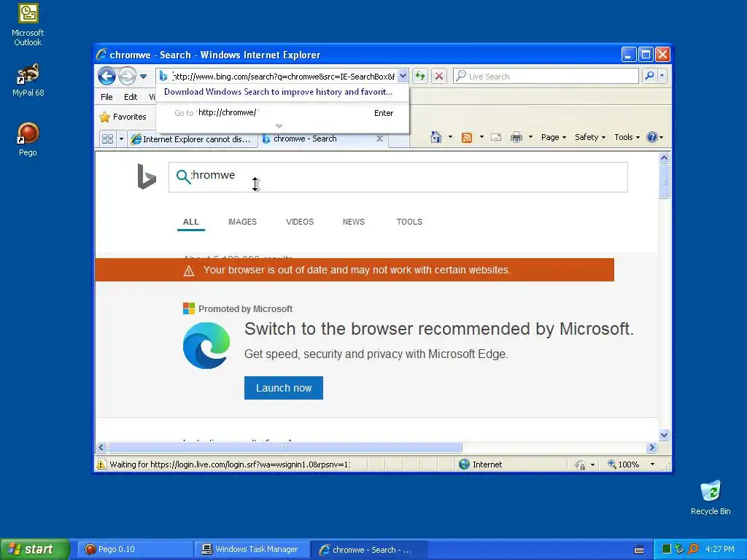Click the orange magnifier tray icon

click(693, 549)
